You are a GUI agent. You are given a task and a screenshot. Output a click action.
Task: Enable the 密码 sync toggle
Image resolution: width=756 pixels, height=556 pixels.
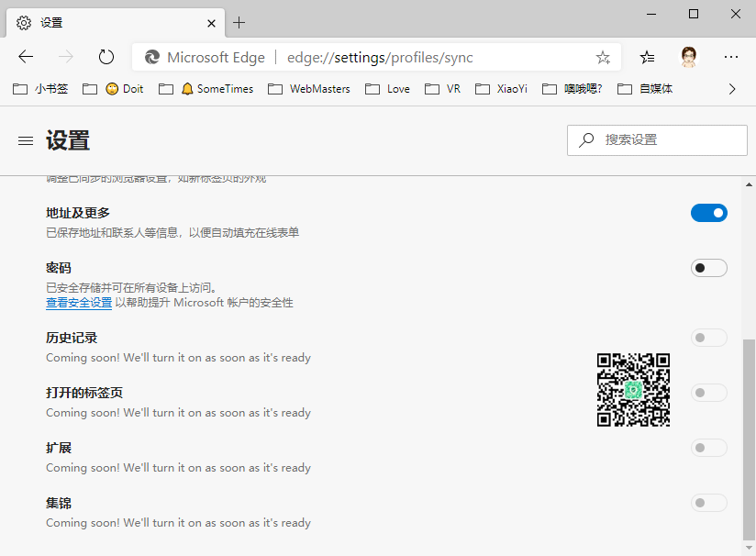point(708,268)
